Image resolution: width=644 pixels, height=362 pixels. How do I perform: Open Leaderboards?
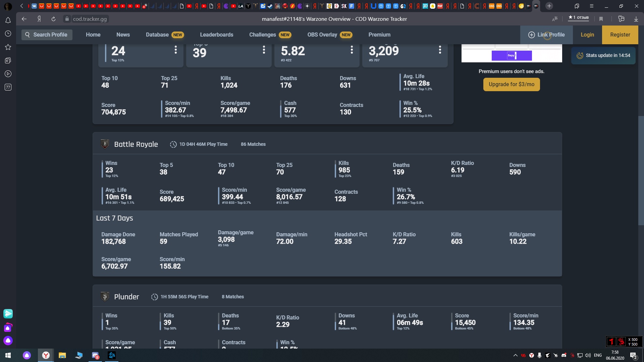pos(217,35)
